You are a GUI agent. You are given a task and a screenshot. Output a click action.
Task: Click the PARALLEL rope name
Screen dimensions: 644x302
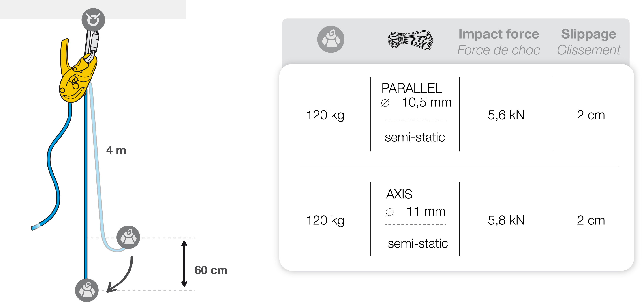[x=411, y=88]
